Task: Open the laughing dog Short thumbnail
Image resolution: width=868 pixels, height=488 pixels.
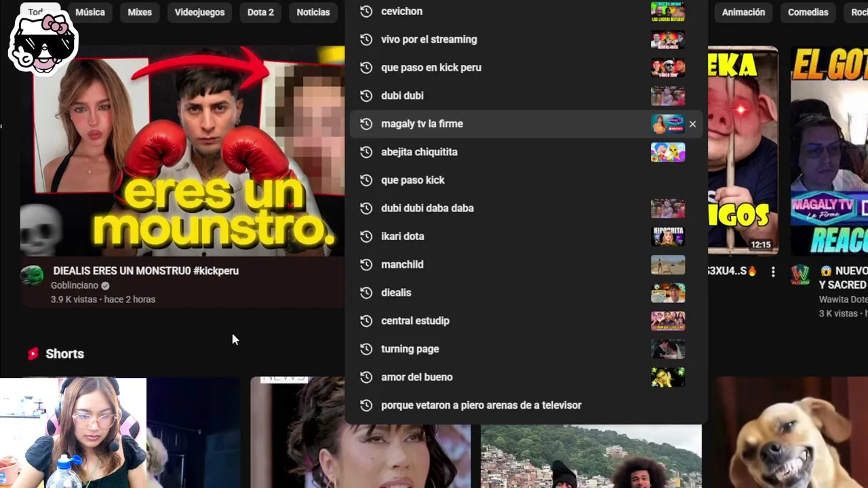Action: [791, 432]
